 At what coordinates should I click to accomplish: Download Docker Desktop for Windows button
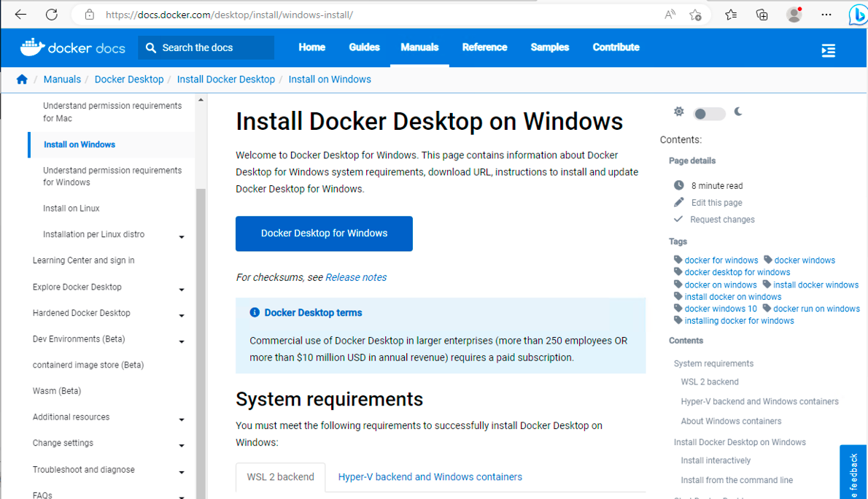point(324,233)
